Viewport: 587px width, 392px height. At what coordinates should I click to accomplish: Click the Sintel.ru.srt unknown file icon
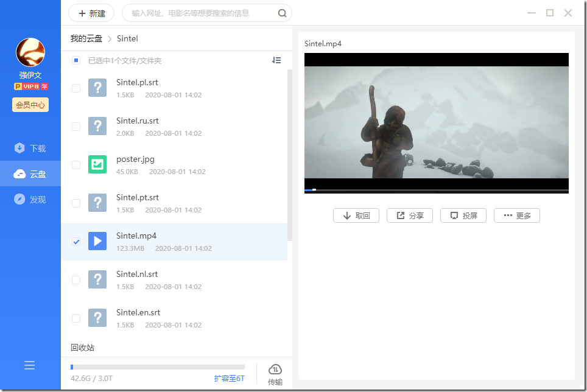pyautogui.click(x=97, y=126)
